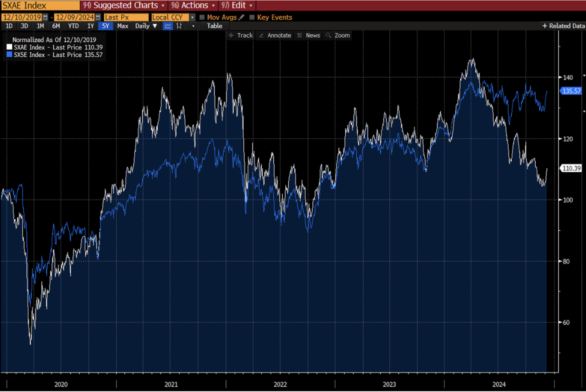Viewport: 586px width, 392px height.
Task: Click the 60 value on the price axis
Action: pos(566,323)
